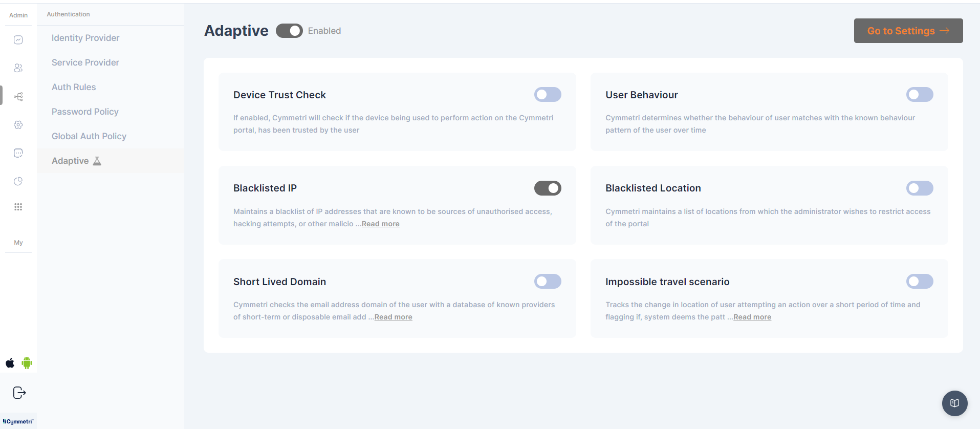Enable the Device Trust Check toggle
This screenshot has height=429, width=980.
pos(548,95)
